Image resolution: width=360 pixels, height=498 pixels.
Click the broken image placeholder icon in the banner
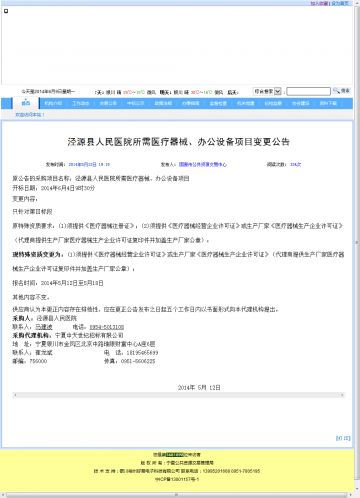[6, 11]
